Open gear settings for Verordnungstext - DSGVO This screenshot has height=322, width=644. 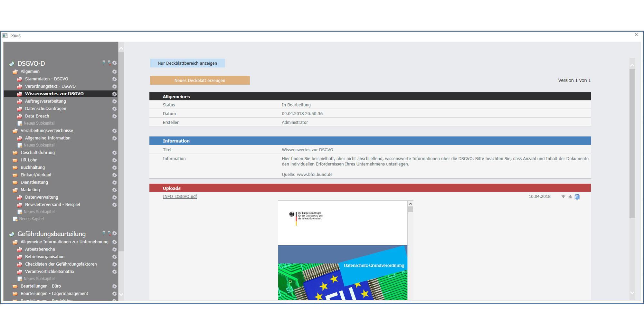pyautogui.click(x=114, y=86)
